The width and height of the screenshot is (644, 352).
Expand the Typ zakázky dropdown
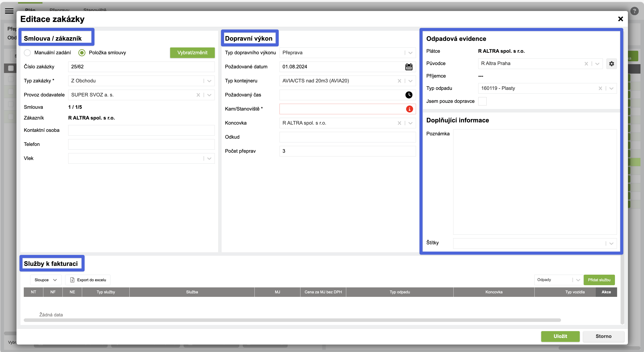209,81
